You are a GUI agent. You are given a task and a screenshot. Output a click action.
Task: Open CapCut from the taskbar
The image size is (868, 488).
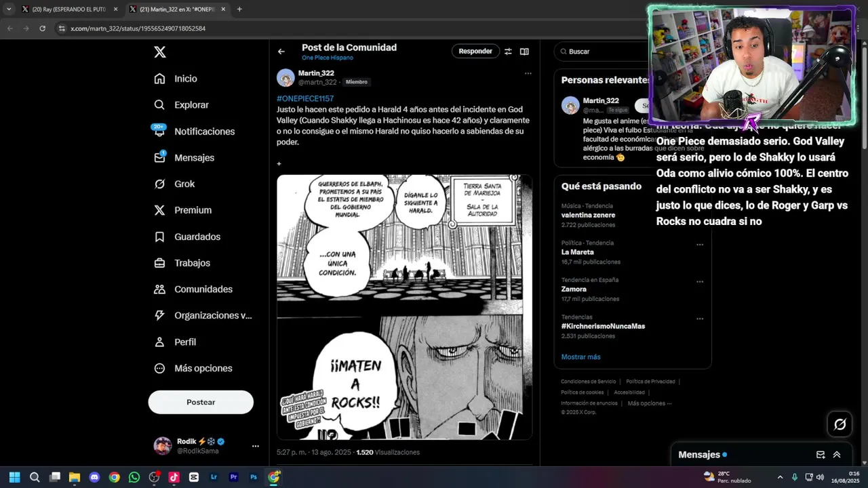point(194,477)
